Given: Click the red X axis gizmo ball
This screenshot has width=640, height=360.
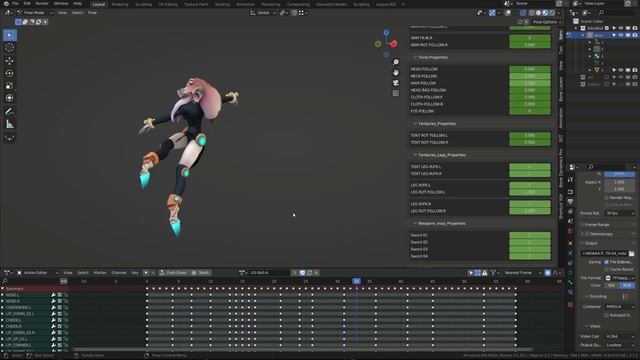Looking at the screenshot, I should (x=394, y=44).
